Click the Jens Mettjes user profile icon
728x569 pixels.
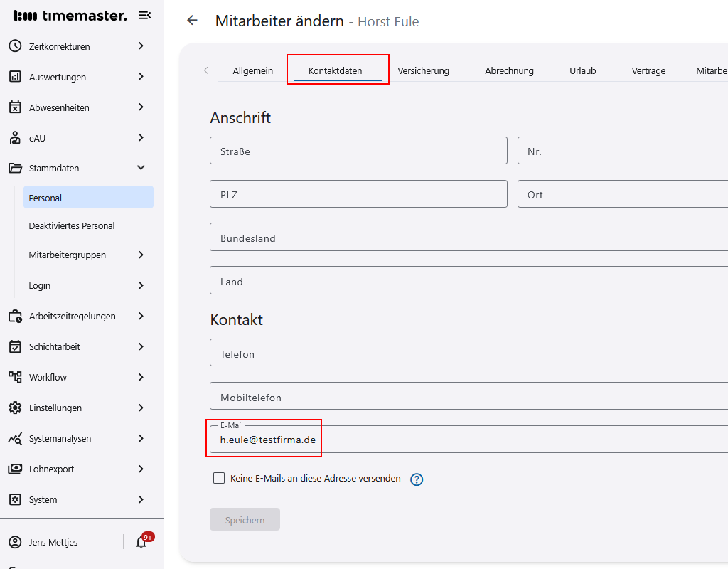pos(15,542)
